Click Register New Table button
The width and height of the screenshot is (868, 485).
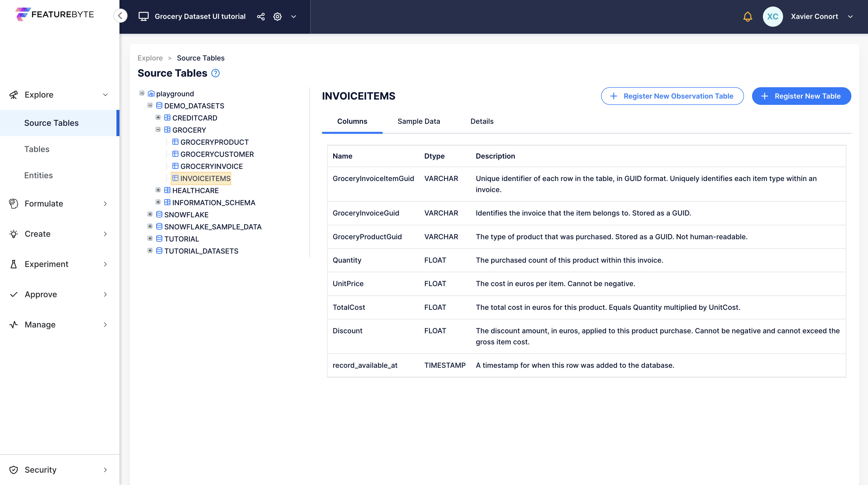[801, 96]
